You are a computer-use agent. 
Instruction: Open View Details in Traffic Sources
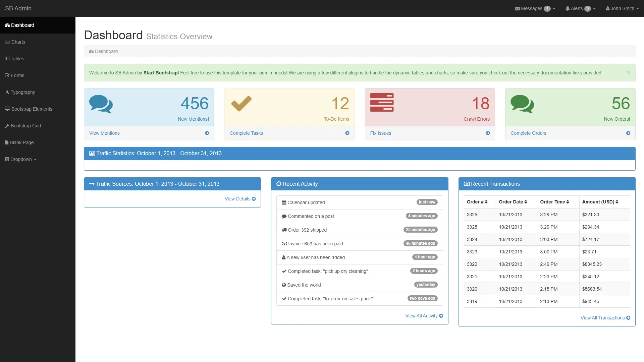(240, 199)
